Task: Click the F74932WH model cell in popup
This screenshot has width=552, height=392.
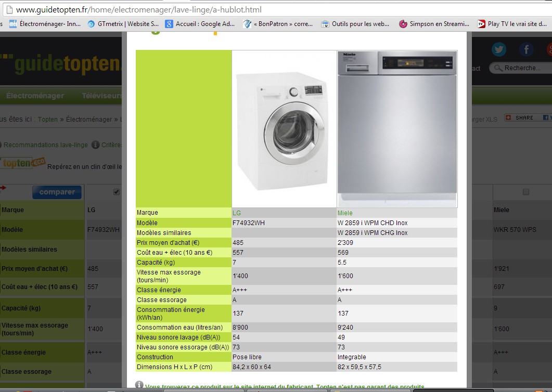Action: click(249, 223)
